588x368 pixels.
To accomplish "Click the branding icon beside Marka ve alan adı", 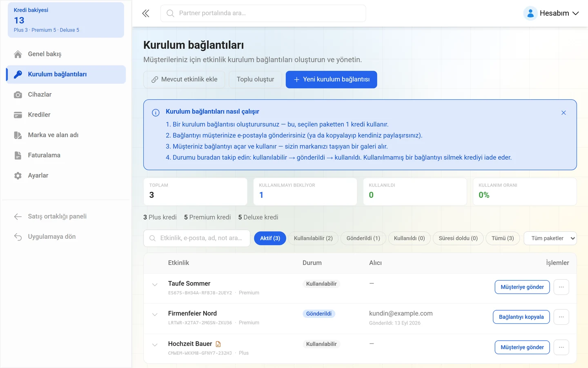I will pyautogui.click(x=18, y=135).
